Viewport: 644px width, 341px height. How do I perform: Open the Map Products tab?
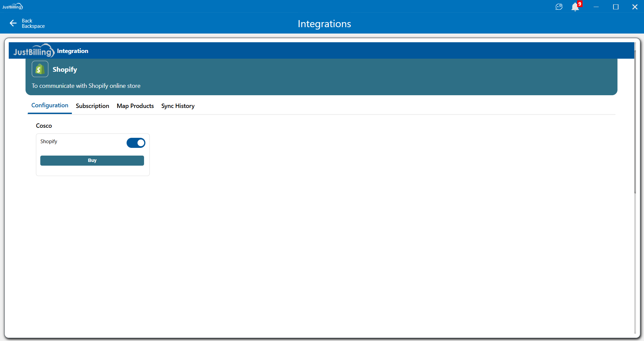(x=135, y=106)
